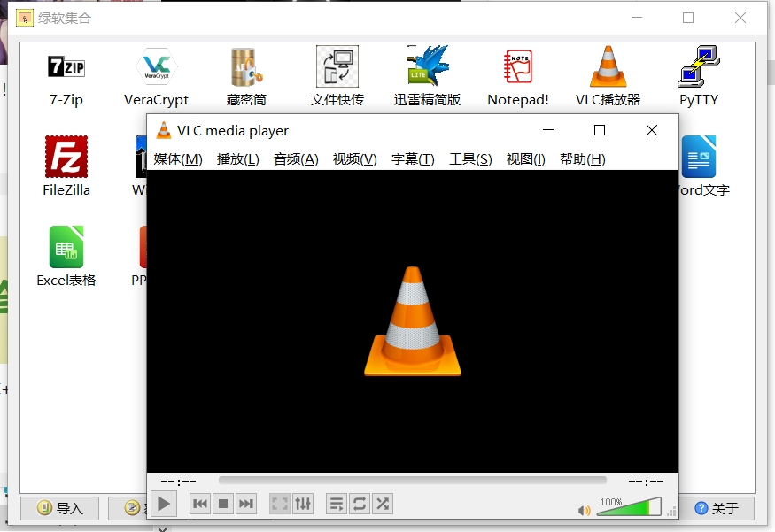Toggle VLC loop repeat mode
This screenshot has width=775, height=532.
pyautogui.click(x=360, y=504)
